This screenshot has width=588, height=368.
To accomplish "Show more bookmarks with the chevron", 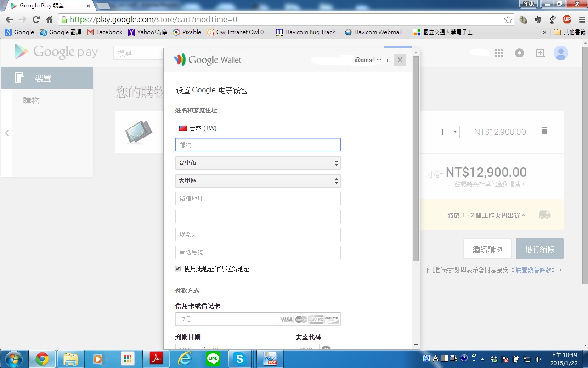I will tap(545, 32).
